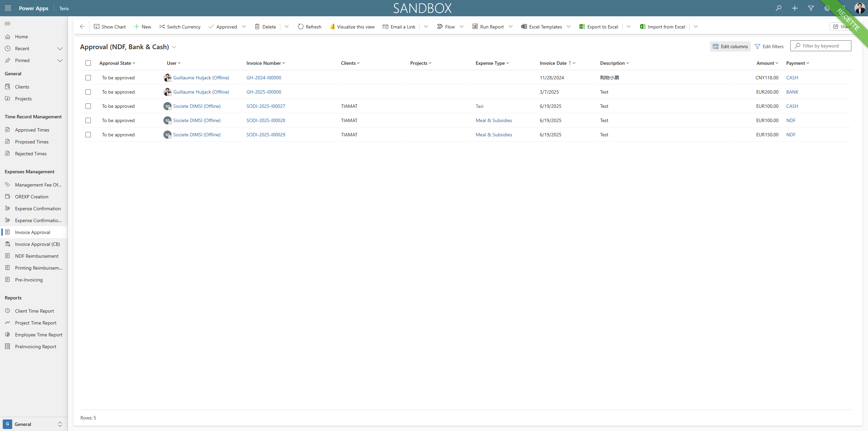Open Pre-Invoicing in the sidebar
The image size is (868, 431).
[34, 280]
